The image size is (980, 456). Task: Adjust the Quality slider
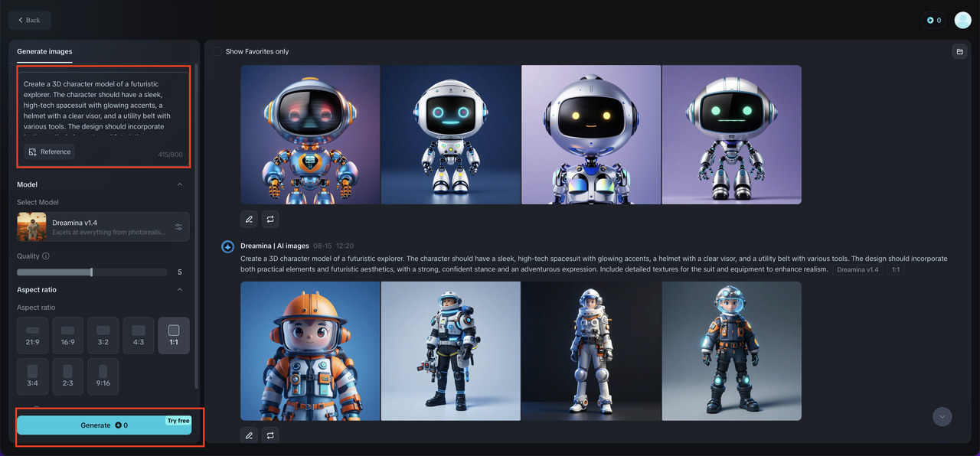[92, 272]
